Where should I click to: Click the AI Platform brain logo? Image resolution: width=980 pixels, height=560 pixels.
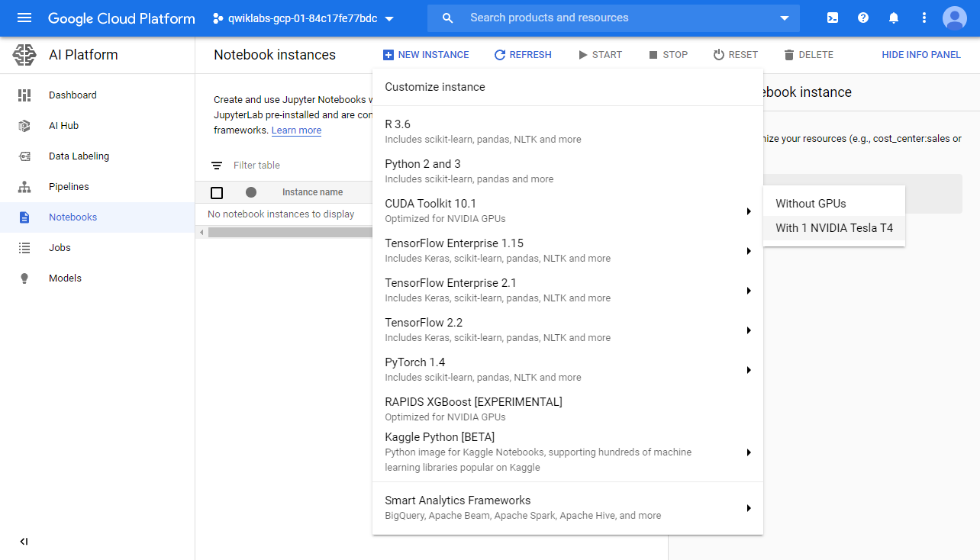[24, 55]
